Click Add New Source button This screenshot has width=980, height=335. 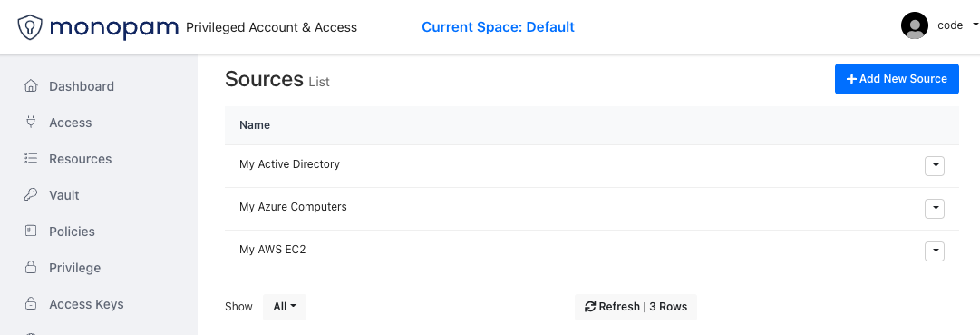point(897,79)
